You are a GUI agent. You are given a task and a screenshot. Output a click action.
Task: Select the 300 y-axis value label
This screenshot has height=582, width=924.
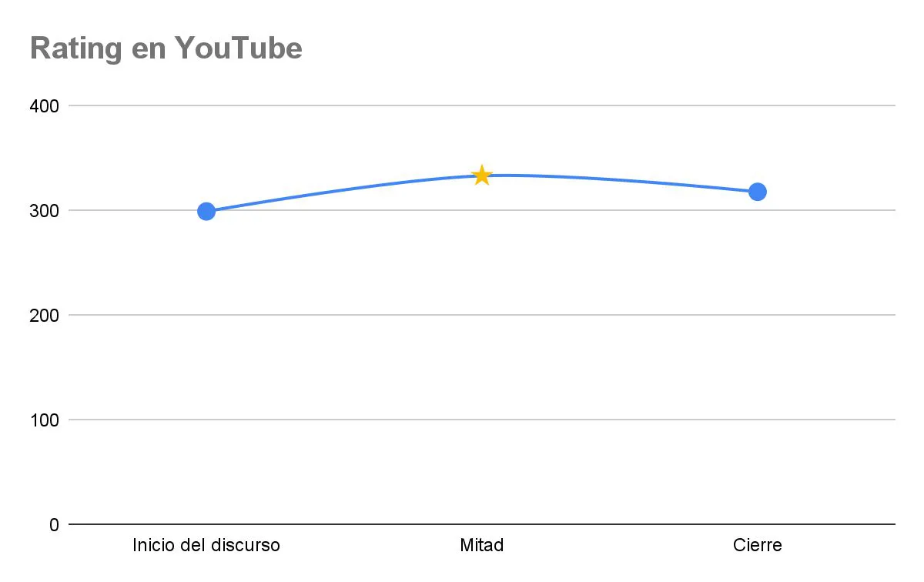tap(44, 210)
